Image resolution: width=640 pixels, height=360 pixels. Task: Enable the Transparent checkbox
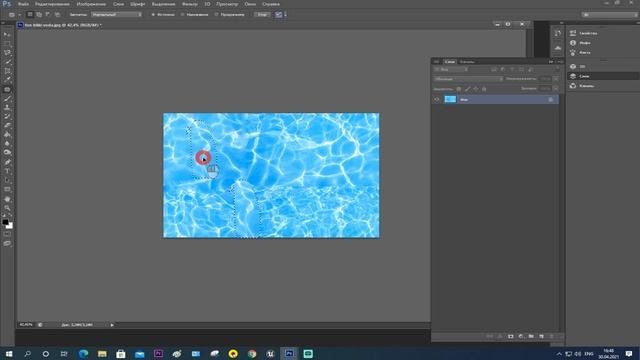click(x=230, y=14)
